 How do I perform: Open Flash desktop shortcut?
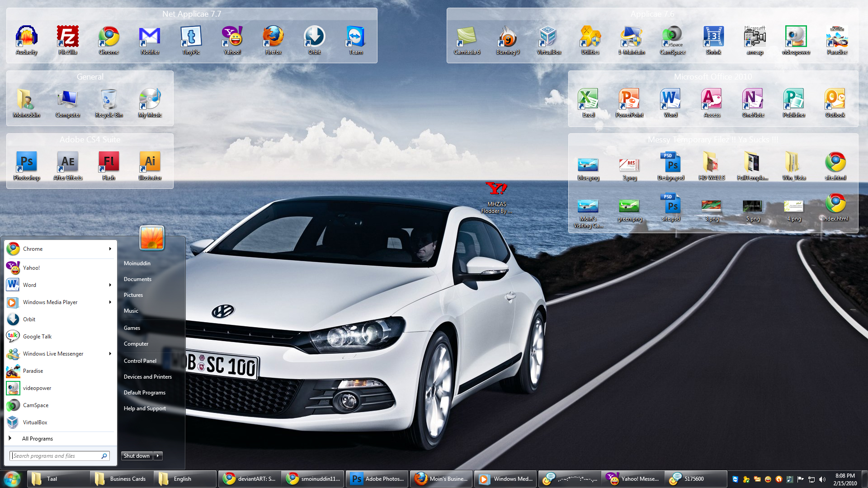click(108, 166)
